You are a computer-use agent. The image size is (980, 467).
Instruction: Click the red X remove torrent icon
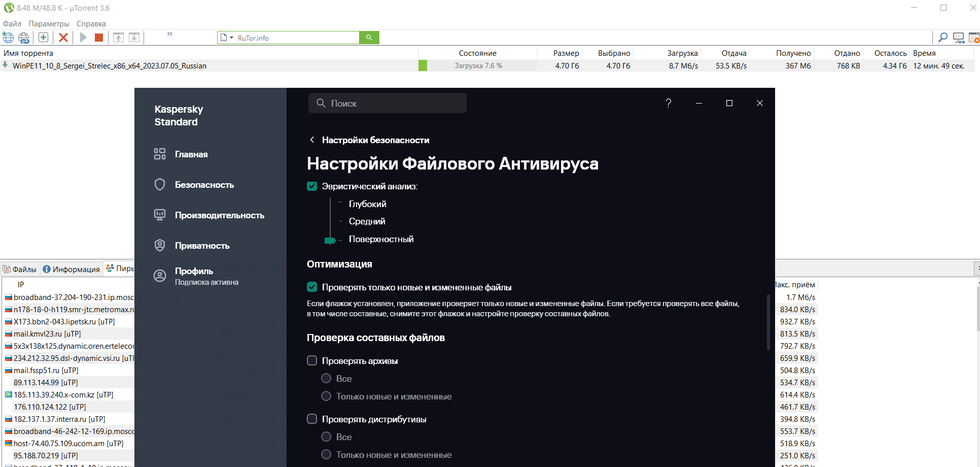pos(63,38)
